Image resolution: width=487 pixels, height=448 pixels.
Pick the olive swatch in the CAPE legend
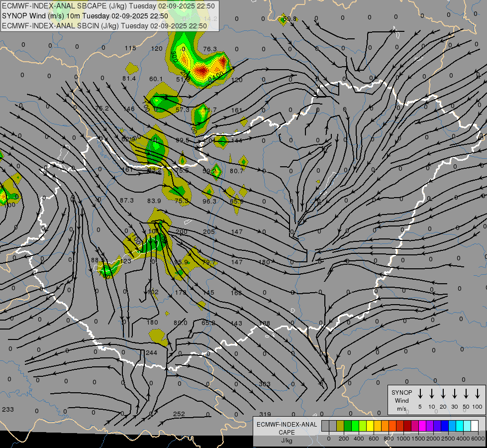click(340, 426)
